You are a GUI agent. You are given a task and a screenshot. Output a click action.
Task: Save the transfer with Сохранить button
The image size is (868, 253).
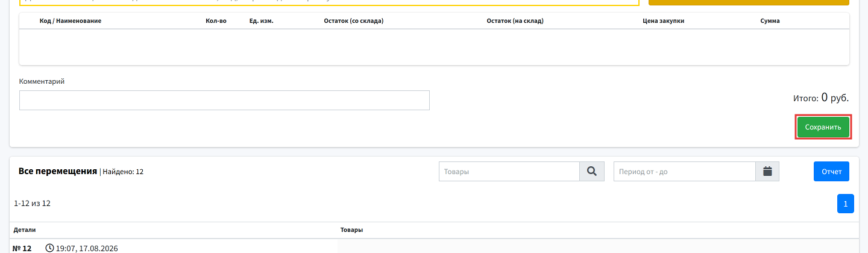tap(823, 127)
